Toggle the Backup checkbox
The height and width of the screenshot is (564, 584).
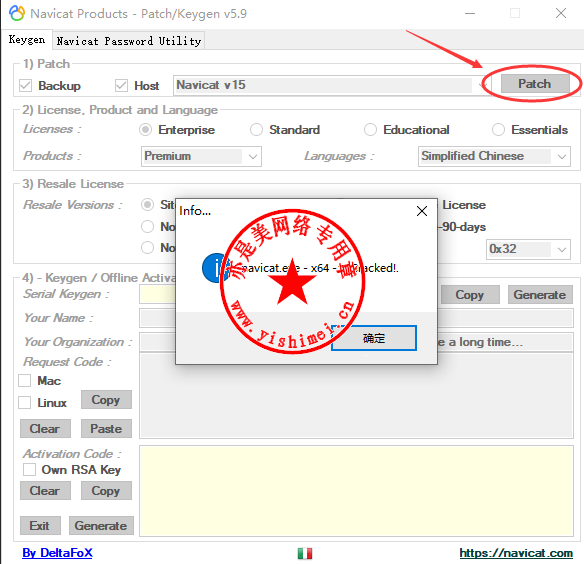(x=25, y=86)
